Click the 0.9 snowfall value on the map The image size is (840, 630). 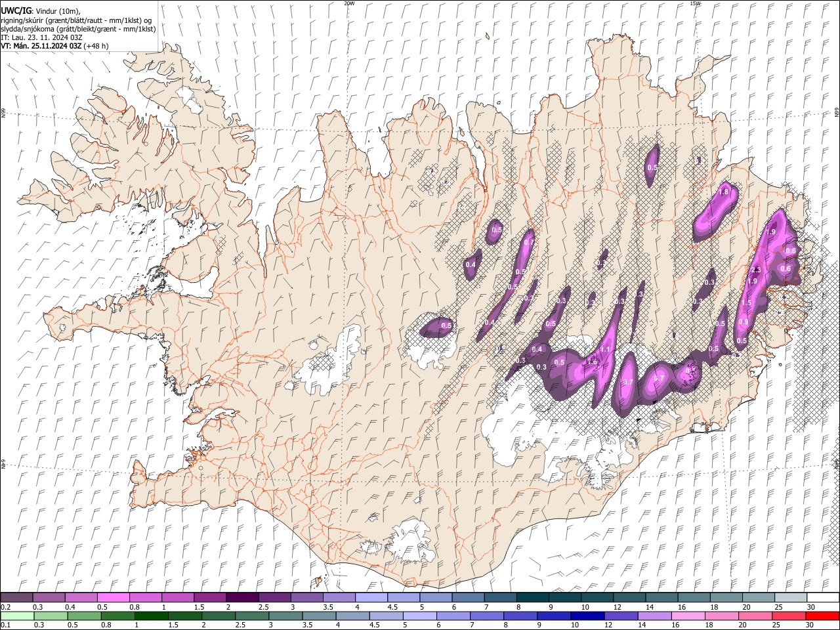point(744,322)
